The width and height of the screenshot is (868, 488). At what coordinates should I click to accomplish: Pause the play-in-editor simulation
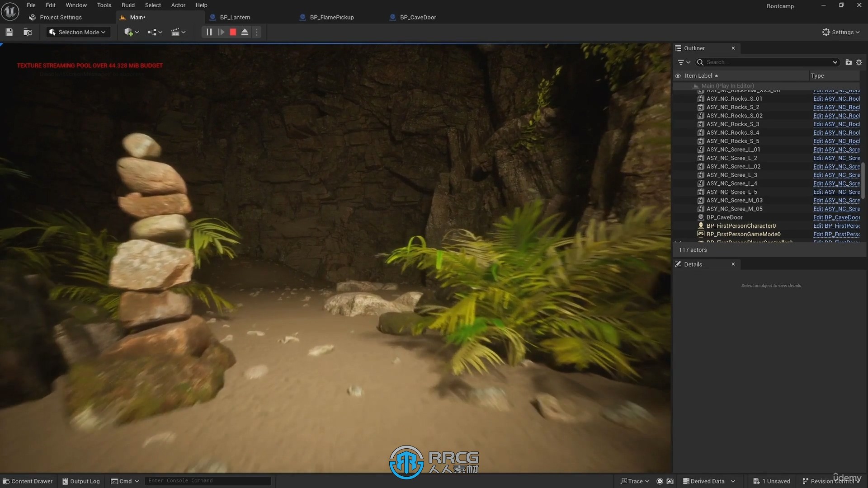(x=209, y=32)
